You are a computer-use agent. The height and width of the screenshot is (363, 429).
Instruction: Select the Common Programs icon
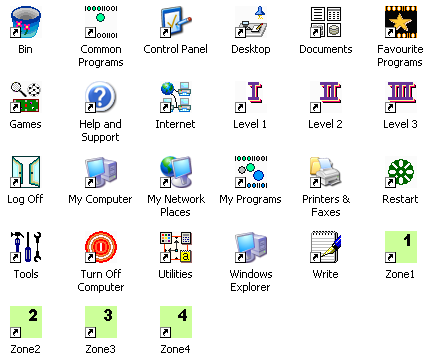click(101, 22)
